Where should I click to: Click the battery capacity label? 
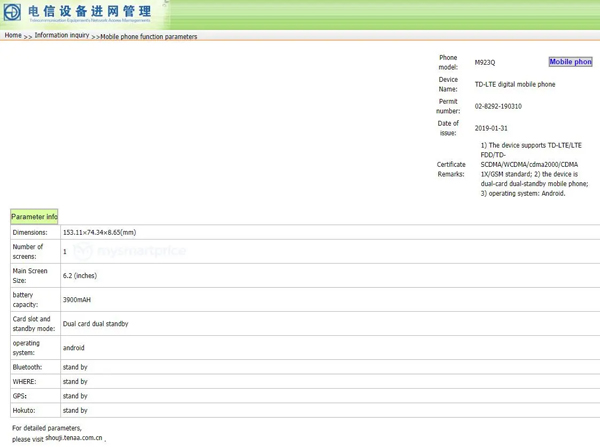tap(25, 300)
